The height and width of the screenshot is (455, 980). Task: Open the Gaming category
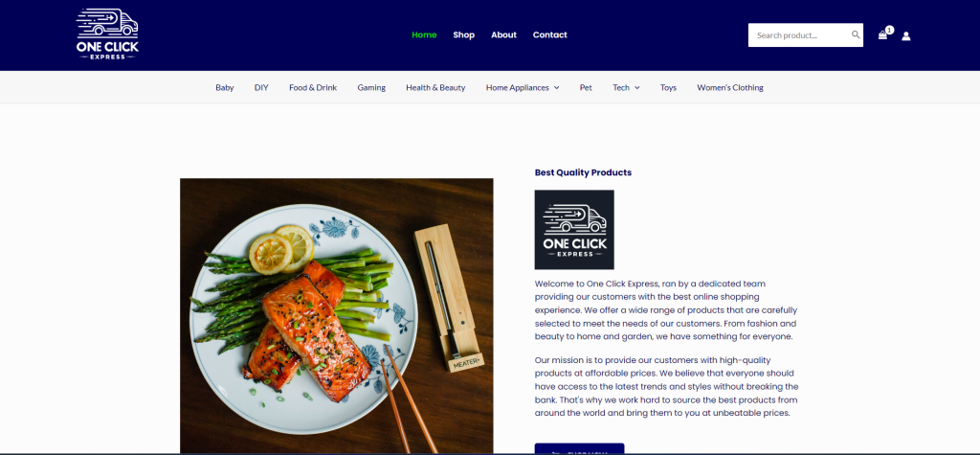[371, 87]
